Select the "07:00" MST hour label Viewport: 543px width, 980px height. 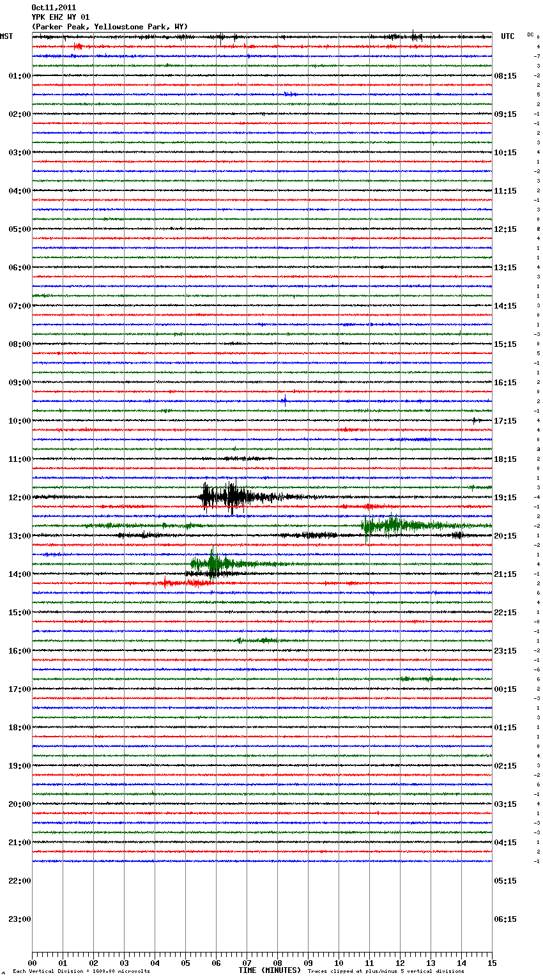20,306
